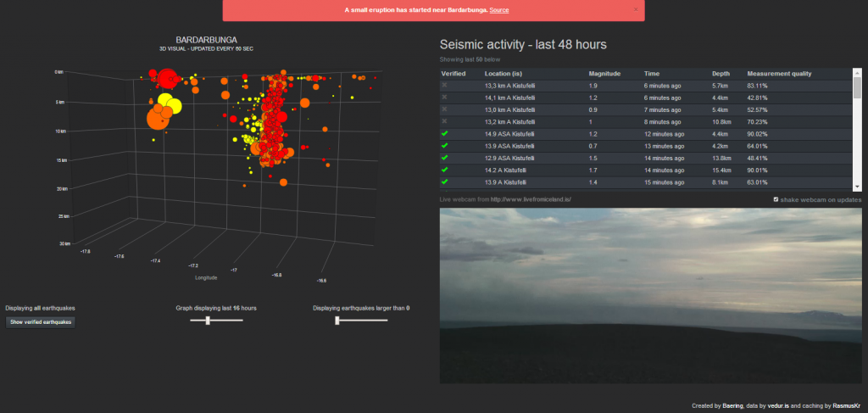Image resolution: width=868 pixels, height=413 pixels.
Task: Click the scroll down arrow of the table
Action: pyautogui.click(x=857, y=186)
